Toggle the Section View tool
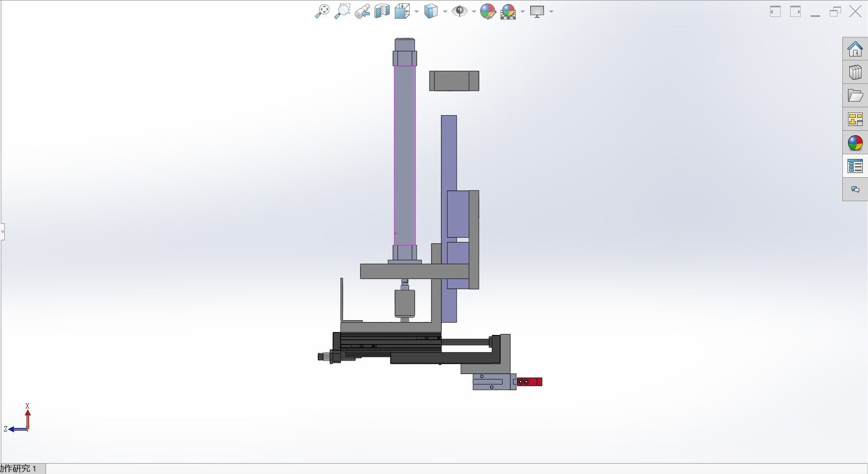This screenshot has height=474, width=868. [382, 11]
